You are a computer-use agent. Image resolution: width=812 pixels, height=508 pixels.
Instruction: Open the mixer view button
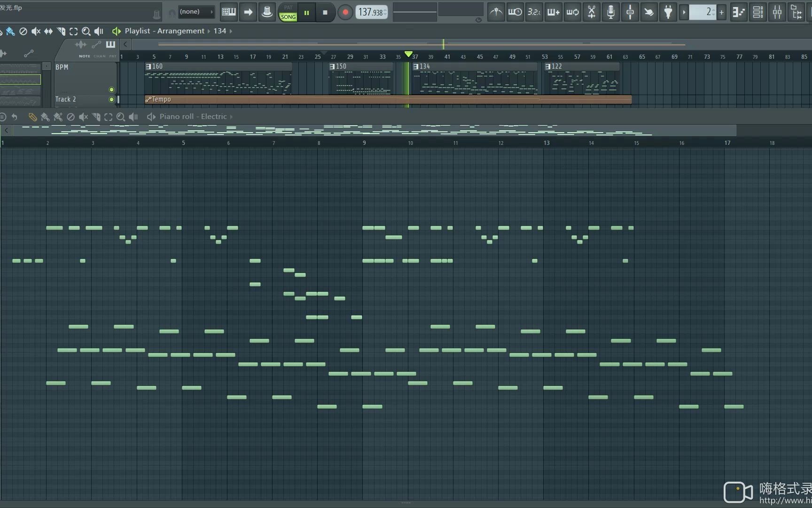click(x=777, y=12)
